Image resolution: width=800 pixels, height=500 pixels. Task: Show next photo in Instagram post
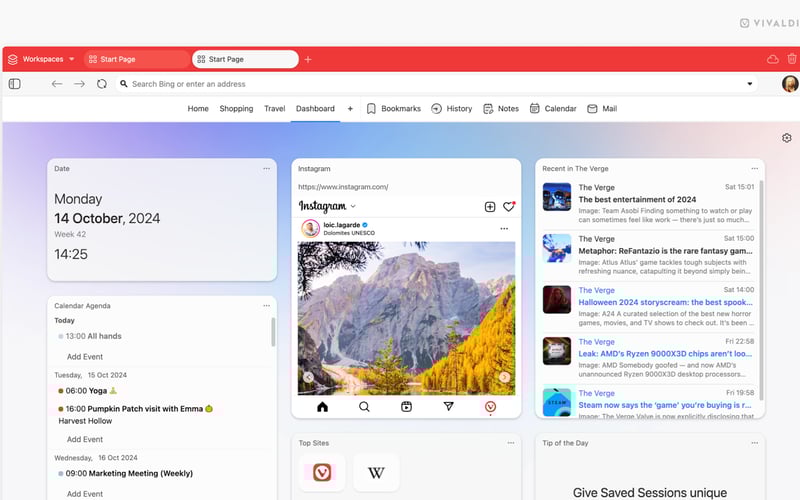[x=504, y=377]
